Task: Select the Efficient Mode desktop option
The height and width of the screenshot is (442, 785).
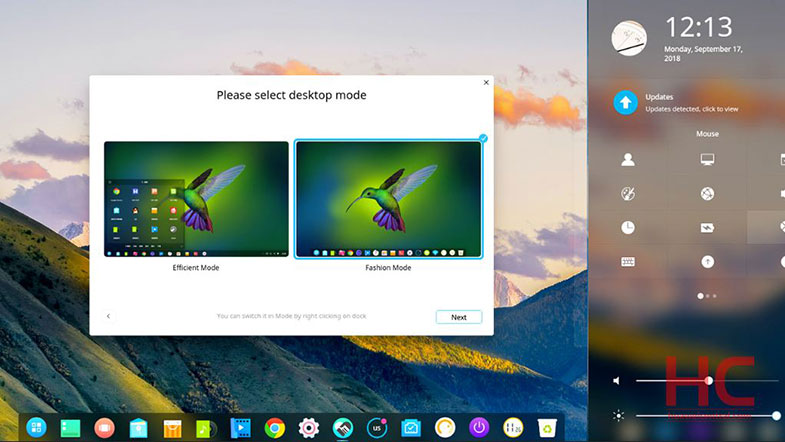Action: pos(196,199)
